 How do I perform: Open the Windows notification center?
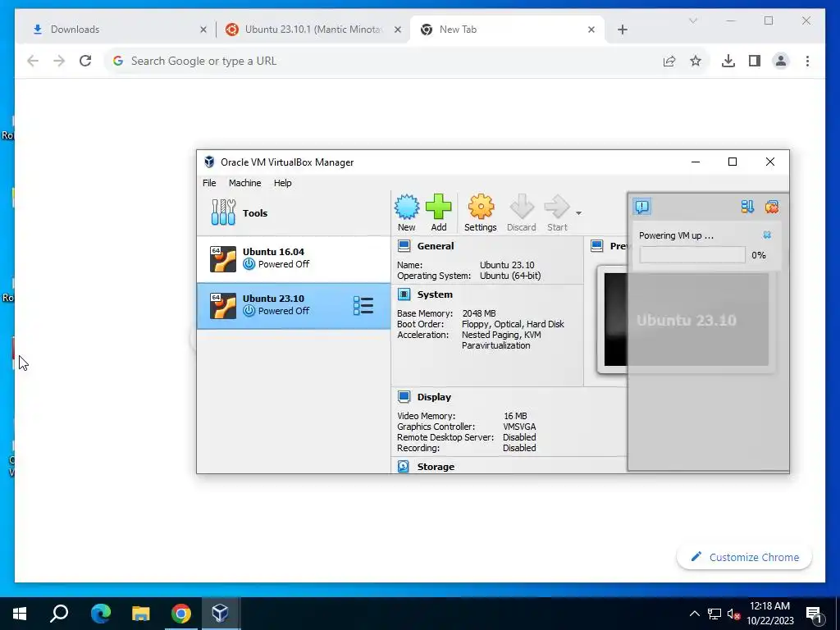click(x=815, y=614)
